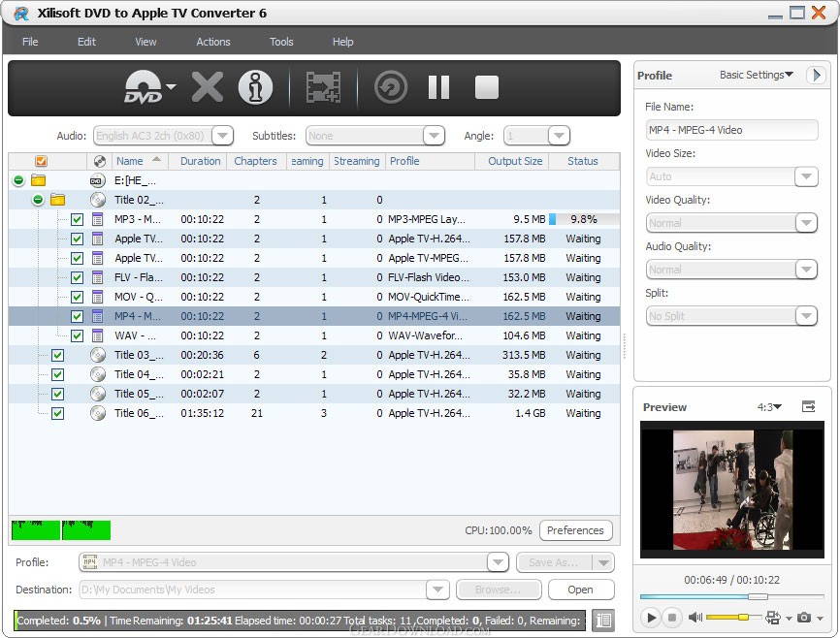Open the Angle dropdown
Viewport: 840px width, 638px height.
[559, 136]
